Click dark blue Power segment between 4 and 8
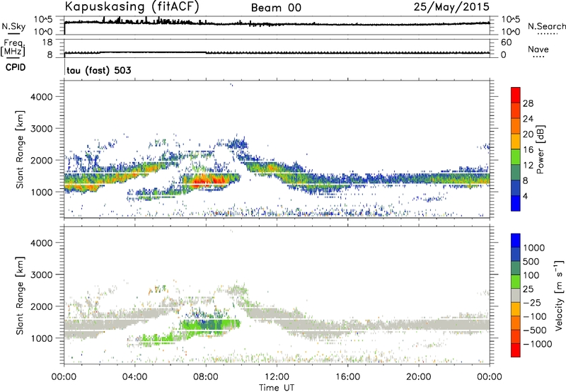566x392 pixels. click(516, 188)
